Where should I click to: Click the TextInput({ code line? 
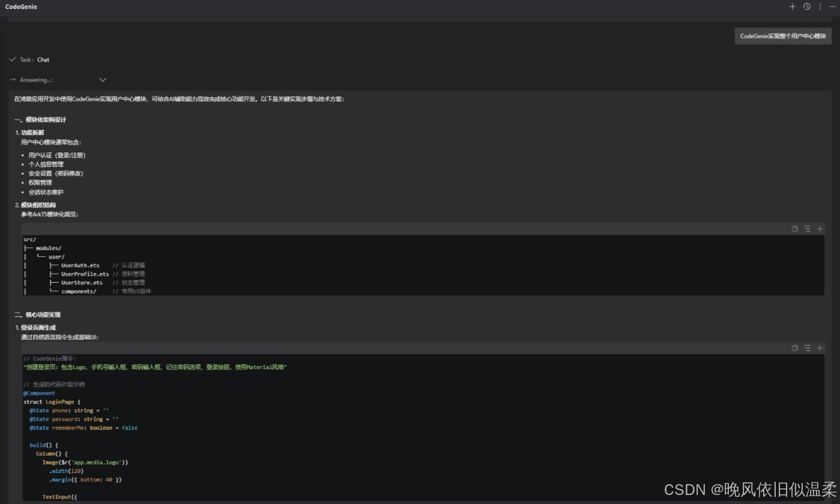click(x=60, y=497)
